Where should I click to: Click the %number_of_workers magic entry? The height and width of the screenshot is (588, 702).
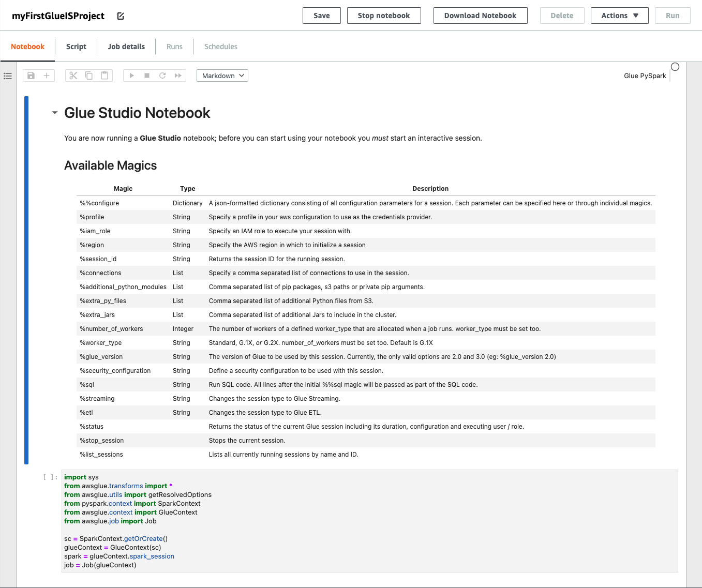[111, 329]
